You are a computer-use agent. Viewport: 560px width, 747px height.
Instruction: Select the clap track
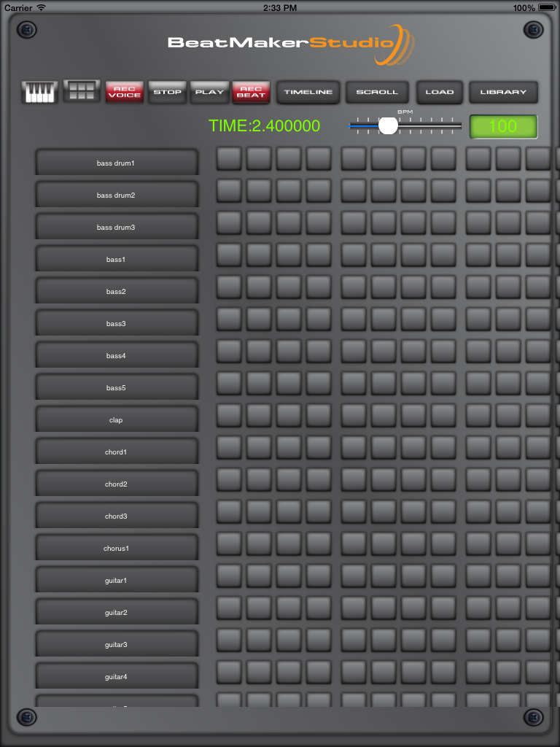click(116, 419)
